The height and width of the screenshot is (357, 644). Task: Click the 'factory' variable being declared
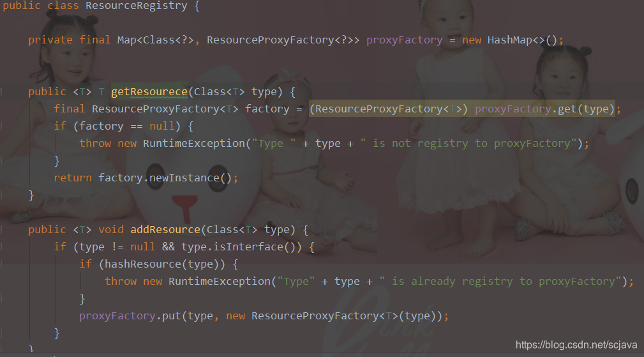tap(267, 109)
